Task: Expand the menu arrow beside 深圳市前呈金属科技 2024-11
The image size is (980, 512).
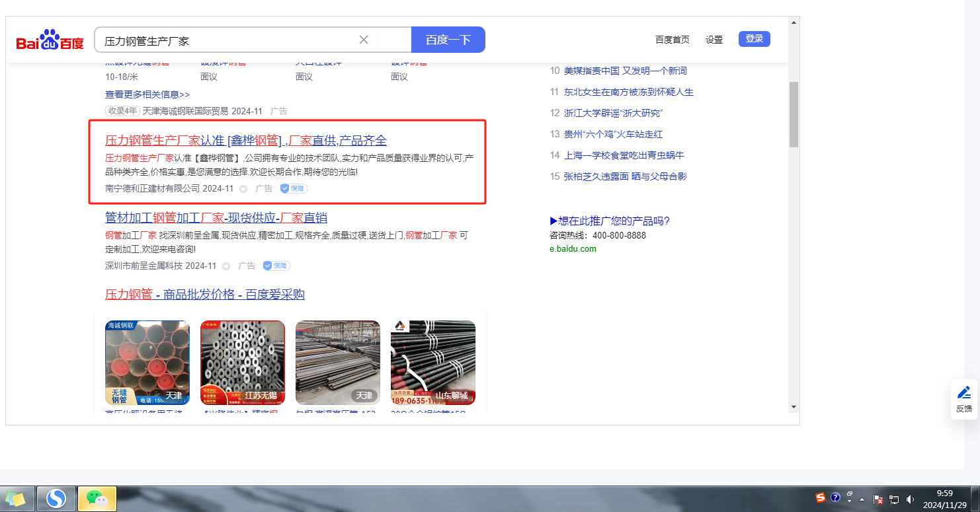Action: (226, 266)
